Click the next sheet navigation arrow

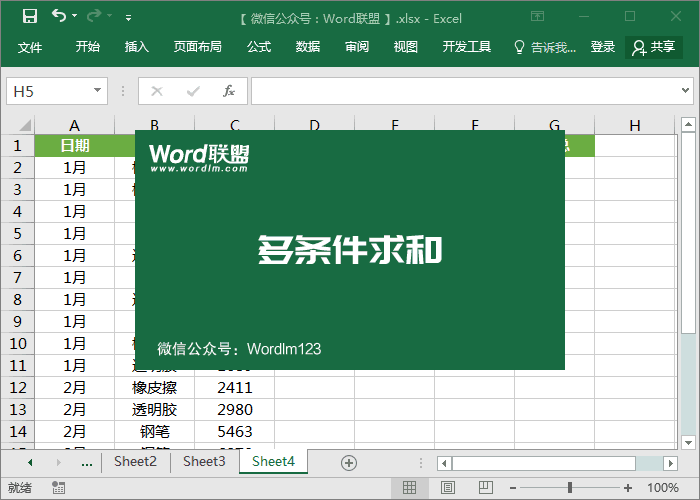(x=58, y=462)
